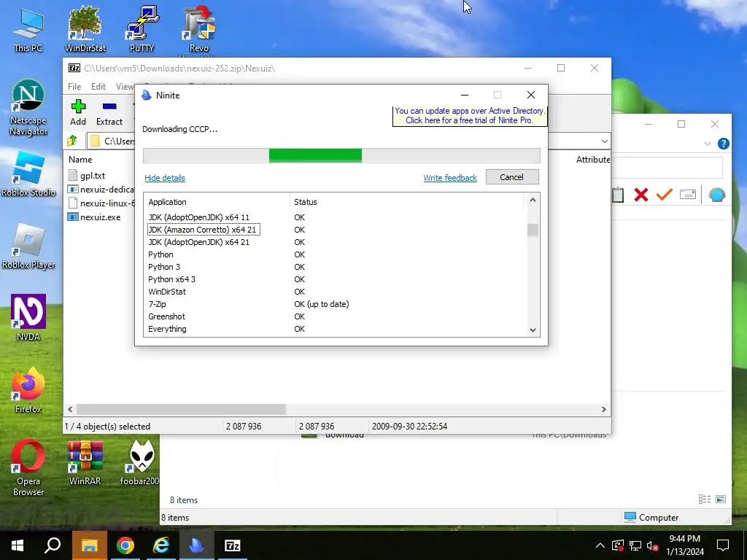The width and height of the screenshot is (747, 560).
Task: Select JDK (Amazon Corretto) x64 21 row
Action: [x=336, y=230]
